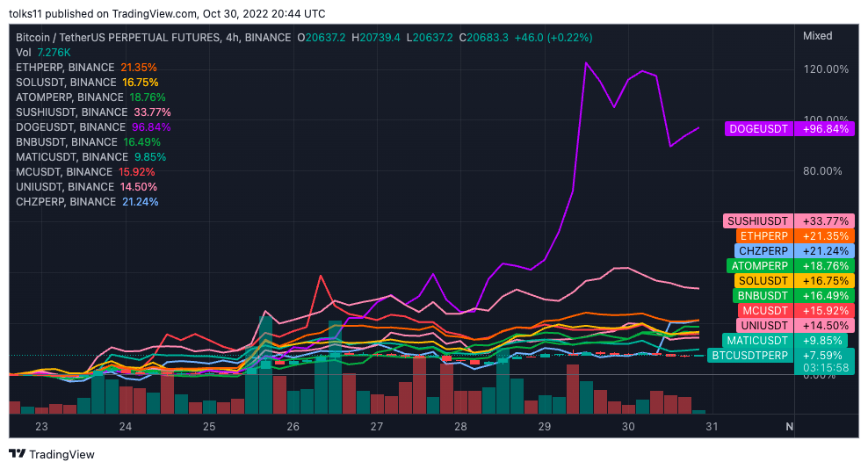
Task: Click date 24 on time axis
Action: point(125,426)
